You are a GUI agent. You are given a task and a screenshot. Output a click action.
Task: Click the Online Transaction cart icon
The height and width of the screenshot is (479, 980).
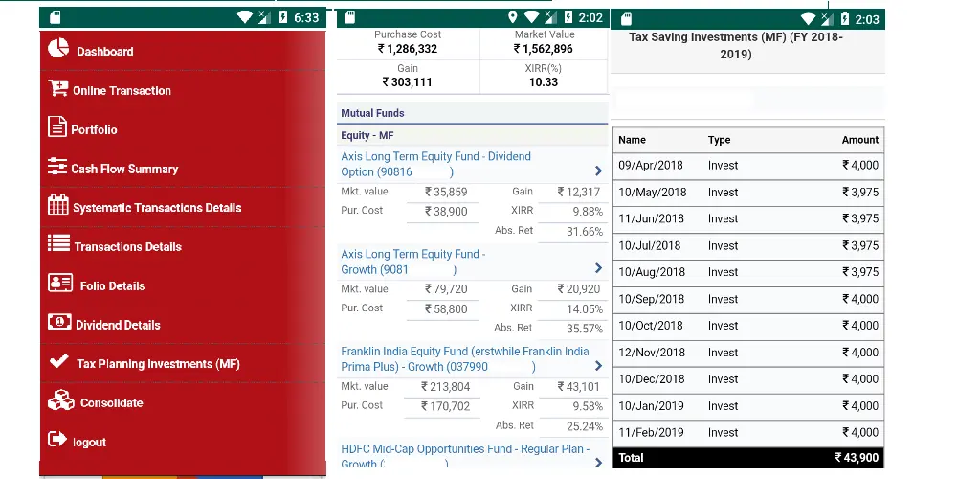(x=58, y=88)
